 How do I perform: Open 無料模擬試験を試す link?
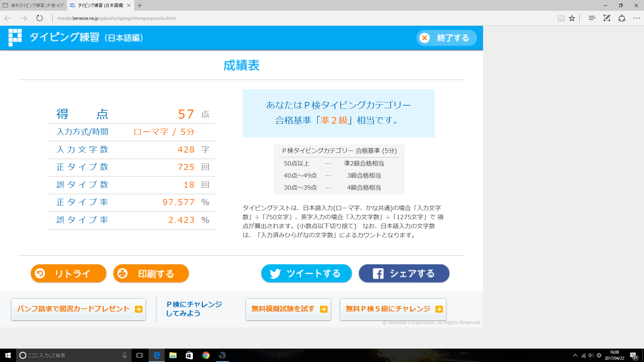[x=288, y=309]
